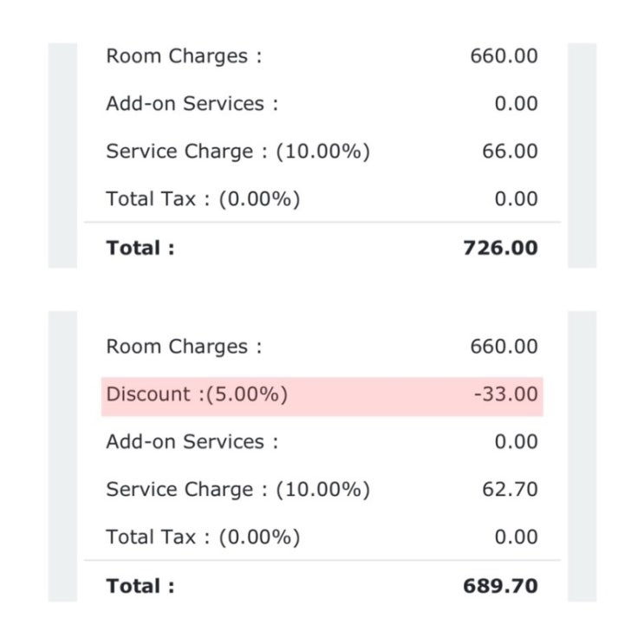The height and width of the screenshot is (644, 644).
Task: Select the highlighted Discount (5.00%) label
Action: [197, 394]
